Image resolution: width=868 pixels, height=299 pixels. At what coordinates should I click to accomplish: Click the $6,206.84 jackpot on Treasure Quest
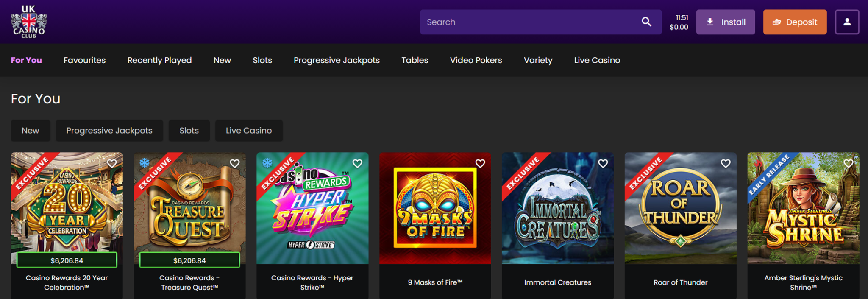tap(189, 260)
